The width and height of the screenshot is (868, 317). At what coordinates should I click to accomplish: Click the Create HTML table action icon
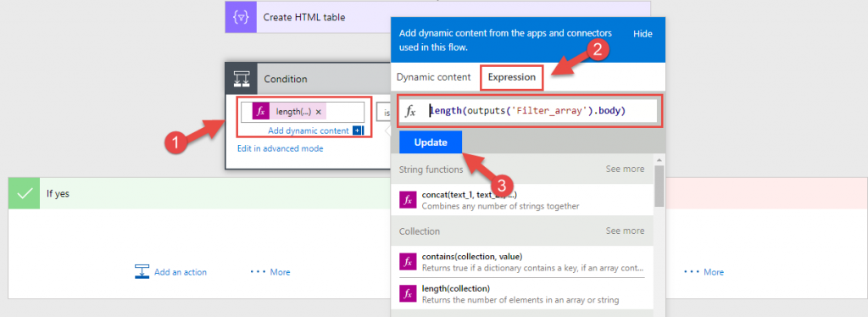(241, 17)
